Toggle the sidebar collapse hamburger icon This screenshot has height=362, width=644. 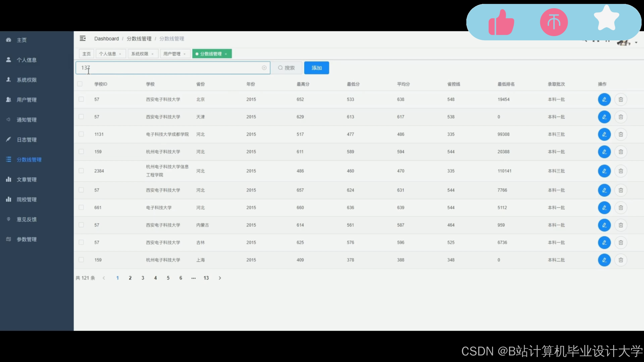83,39
